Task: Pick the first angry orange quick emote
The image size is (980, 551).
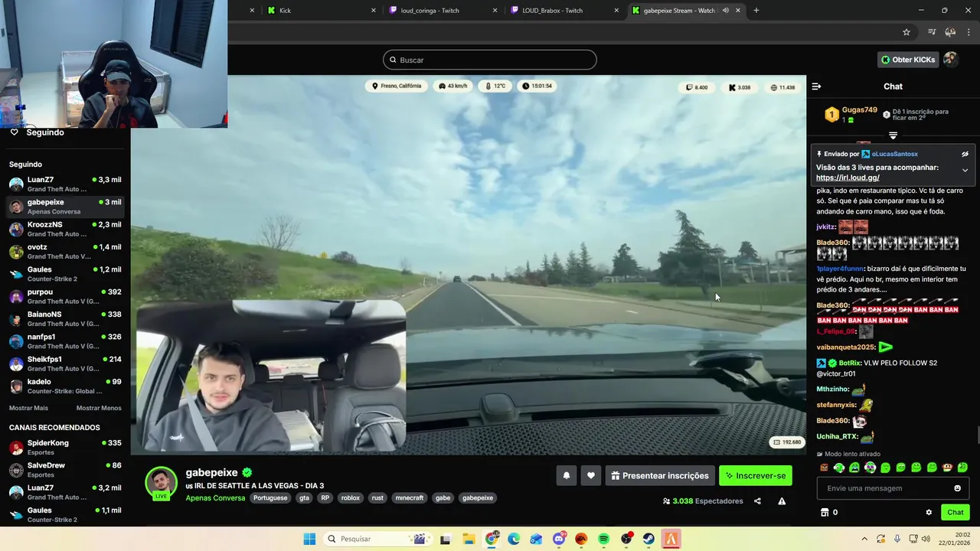Action: [x=824, y=468]
